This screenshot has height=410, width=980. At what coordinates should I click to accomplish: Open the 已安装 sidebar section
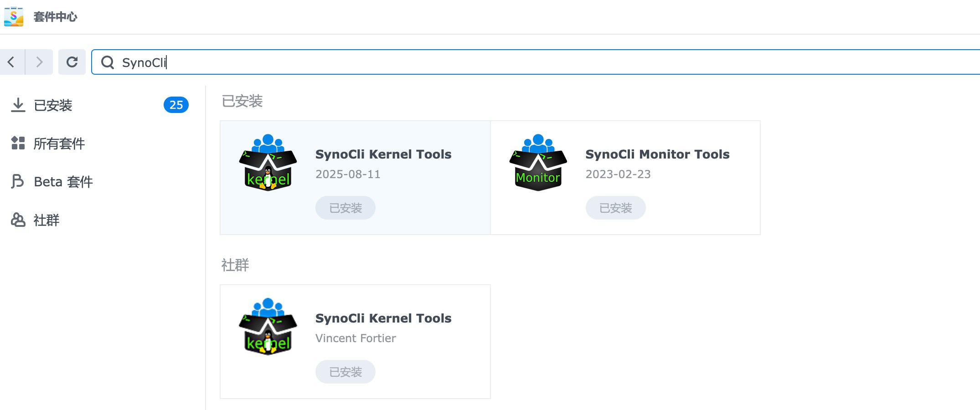tap(99, 105)
